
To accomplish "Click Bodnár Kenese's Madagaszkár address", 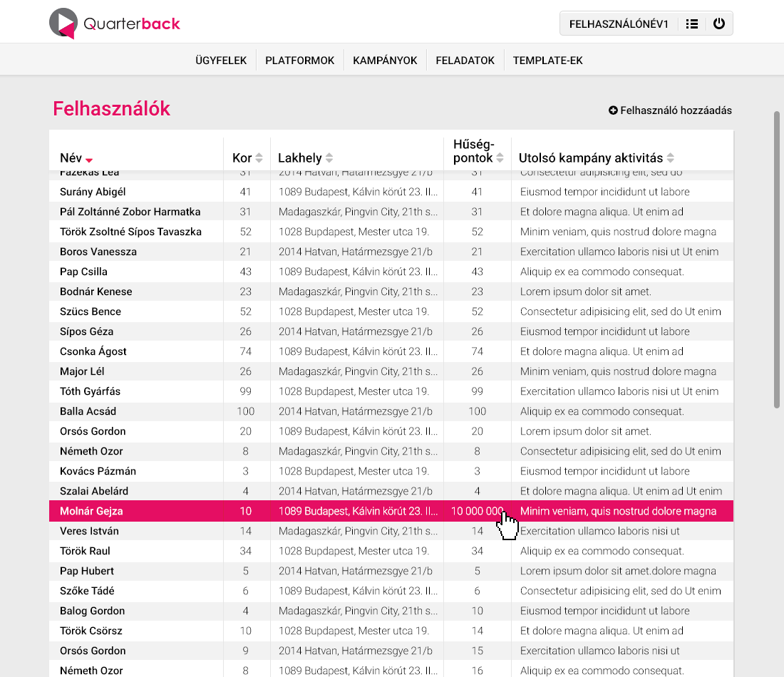I will (x=358, y=292).
